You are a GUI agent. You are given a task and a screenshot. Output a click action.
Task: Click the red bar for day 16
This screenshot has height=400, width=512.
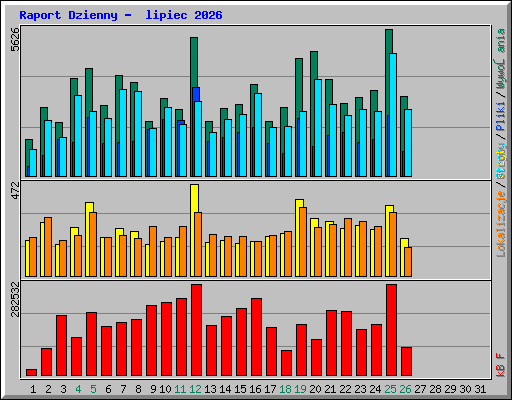[256, 337]
